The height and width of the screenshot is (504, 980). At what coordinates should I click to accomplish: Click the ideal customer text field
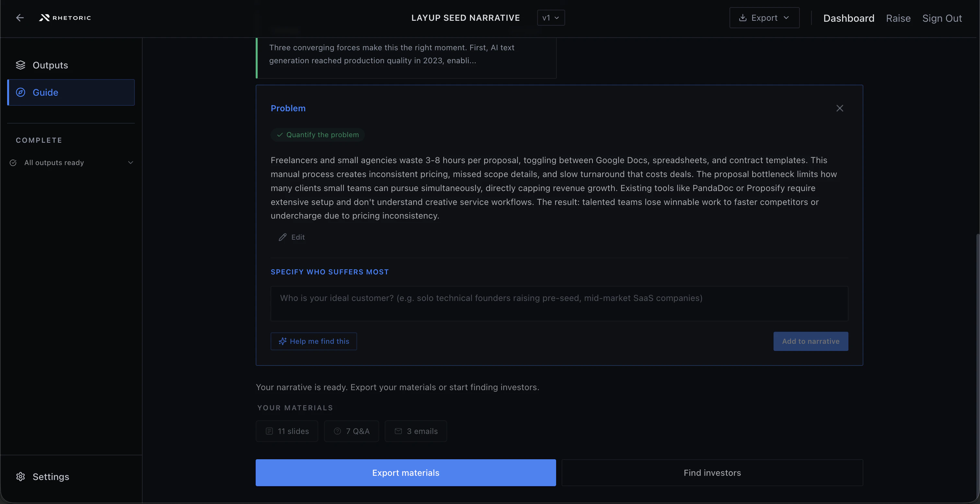click(559, 303)
